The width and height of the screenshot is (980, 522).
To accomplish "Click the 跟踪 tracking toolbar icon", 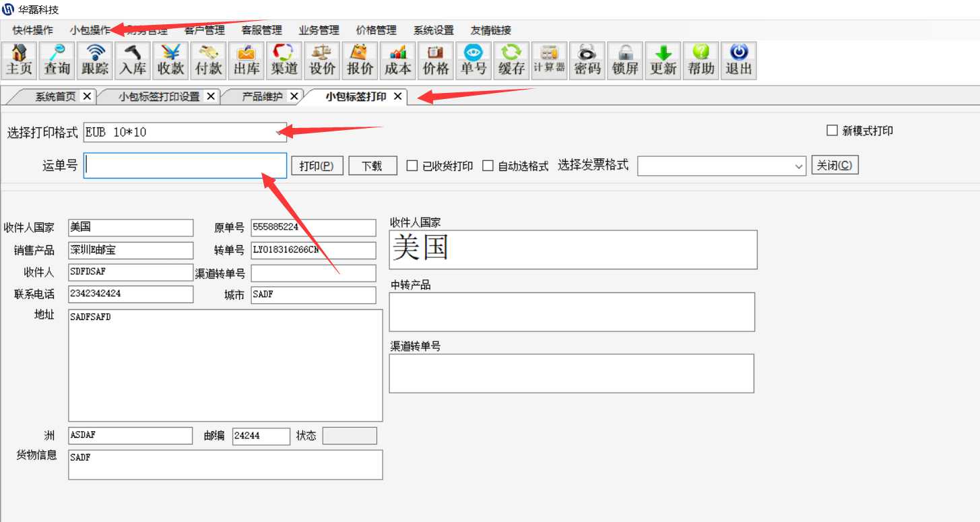I will [95, 61].
